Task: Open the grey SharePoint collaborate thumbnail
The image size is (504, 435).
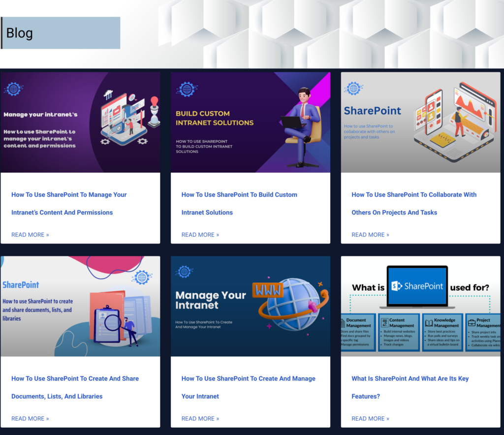Action: click(420, 122)
